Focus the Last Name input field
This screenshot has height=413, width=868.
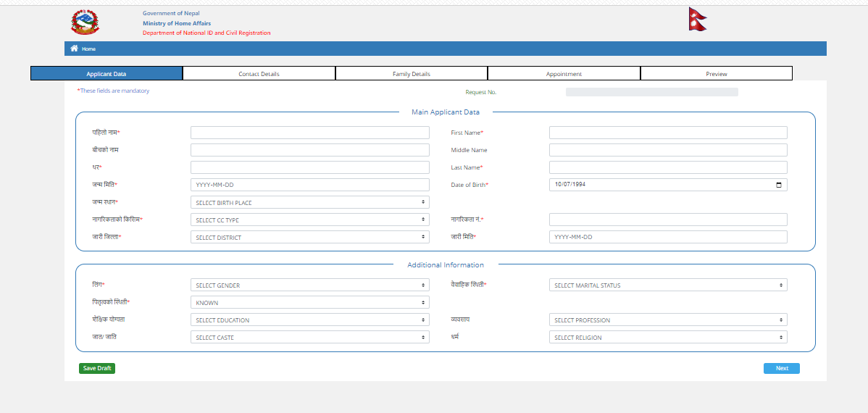668,167
